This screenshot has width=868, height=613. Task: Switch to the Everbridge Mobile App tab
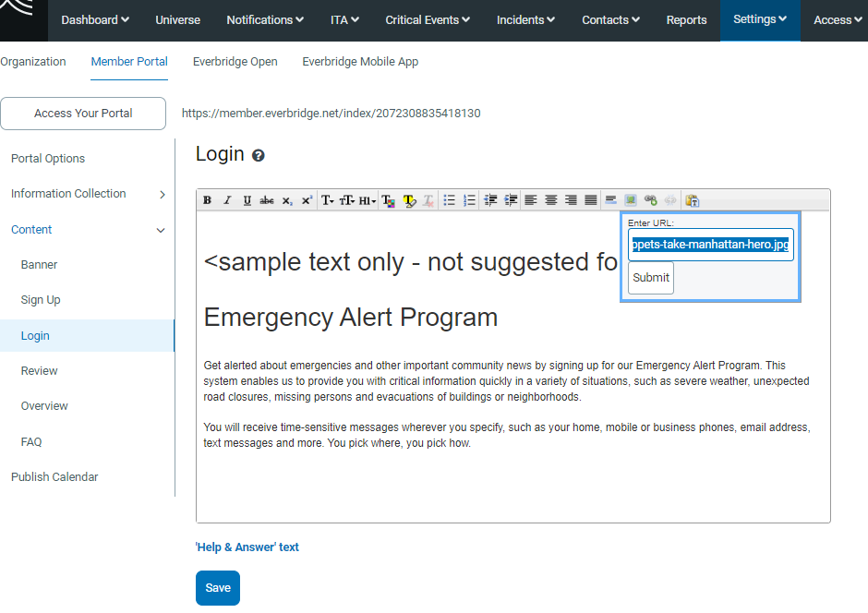[x=360, y=62]
